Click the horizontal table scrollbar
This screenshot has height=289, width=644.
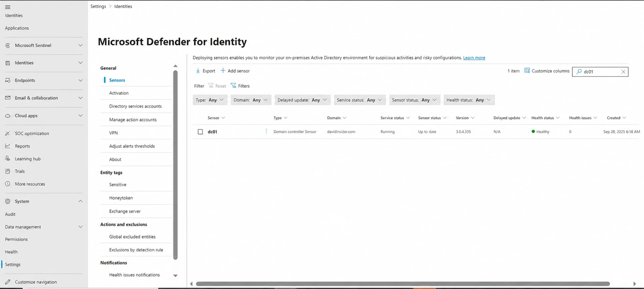click(x=402, y=284)
